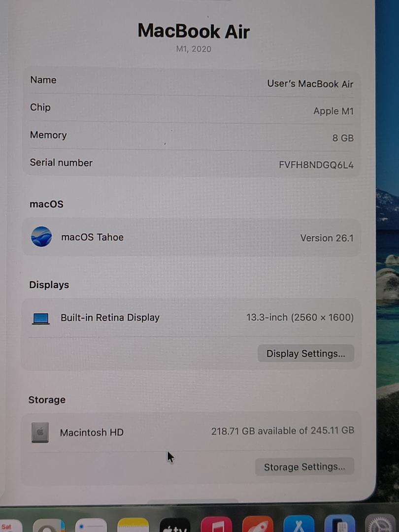Image resolution: width=399 pixels, height=532 pixels.
Task: Open Storage Settings button
Action: (x=304, y=467)
